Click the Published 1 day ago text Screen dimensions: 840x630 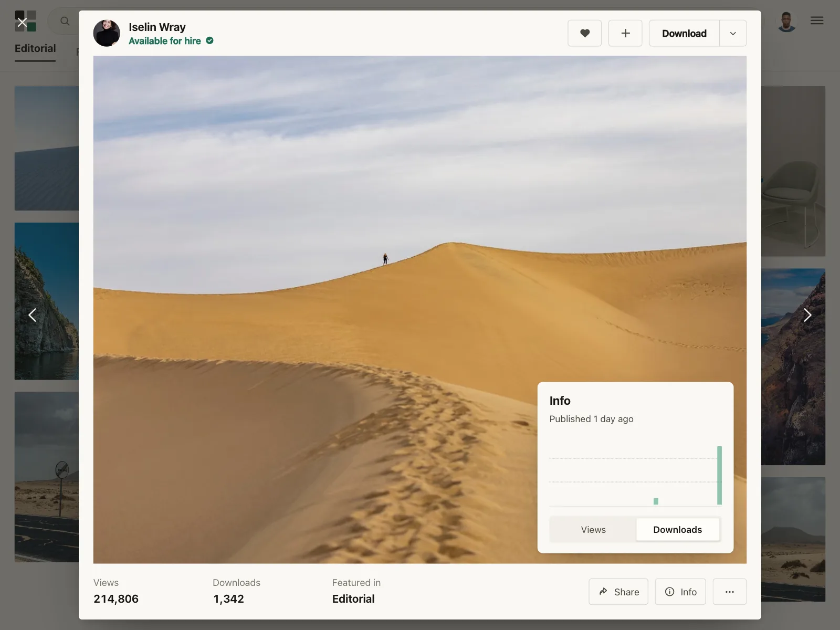pyautogui.click(x=591, y=419)
